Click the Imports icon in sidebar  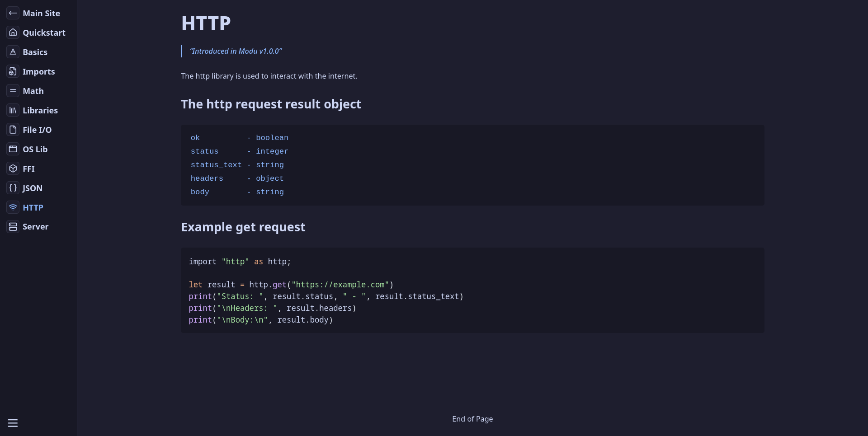point(13,71)
